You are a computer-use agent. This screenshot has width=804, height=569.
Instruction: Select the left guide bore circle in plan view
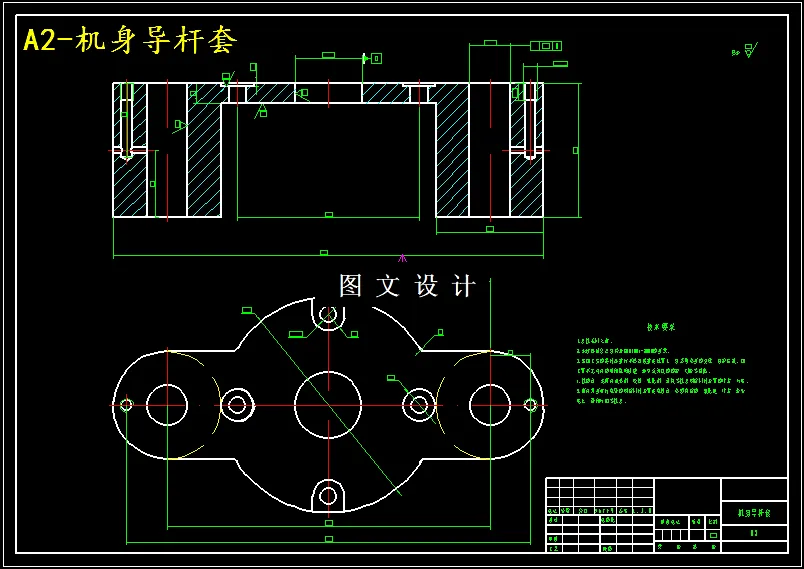click(167, 405)
